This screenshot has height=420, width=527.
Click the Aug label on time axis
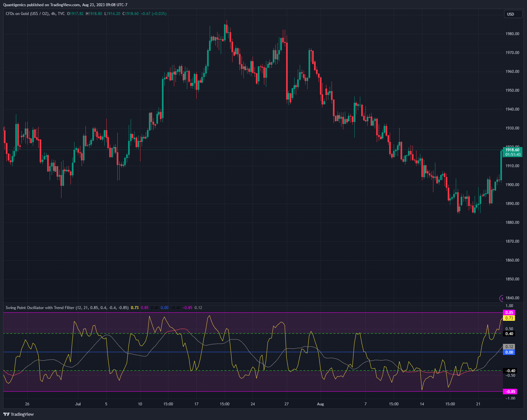[x=321, y=404]
